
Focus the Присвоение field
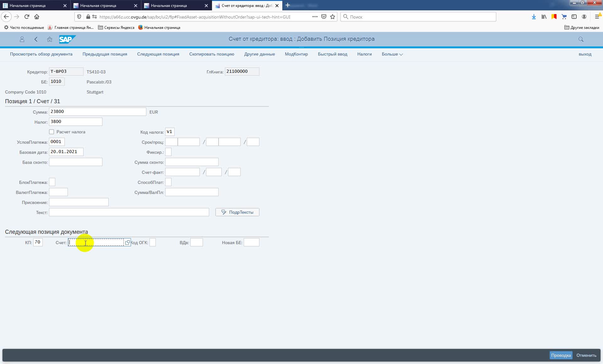coord(79,202)
